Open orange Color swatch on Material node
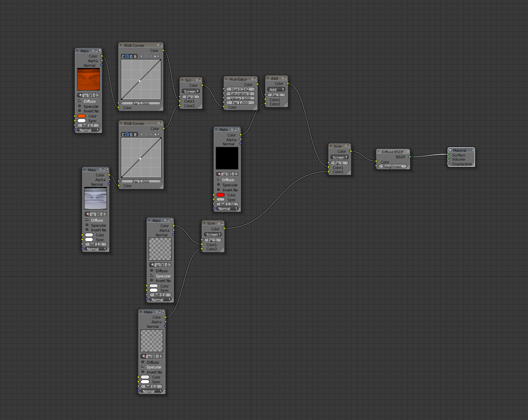528x420 pixels. 81,116
